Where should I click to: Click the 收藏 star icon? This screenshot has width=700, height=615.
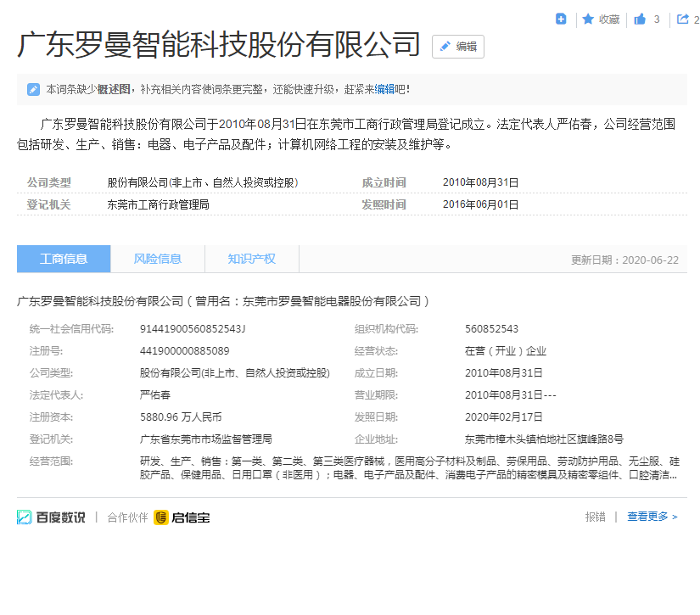tap(587, 19)
